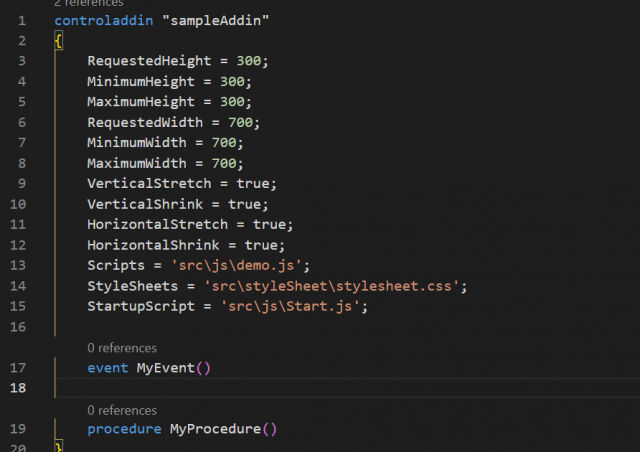
Task: Click the MyProcedure identifier on line 19
Action: tap(211, 429)
